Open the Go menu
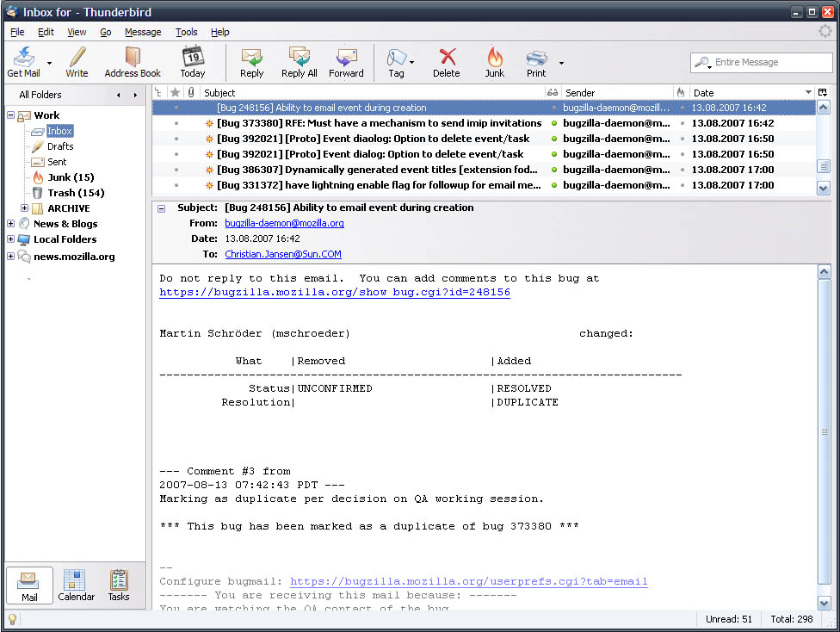The image size is (840, 632). click(106, 32)
